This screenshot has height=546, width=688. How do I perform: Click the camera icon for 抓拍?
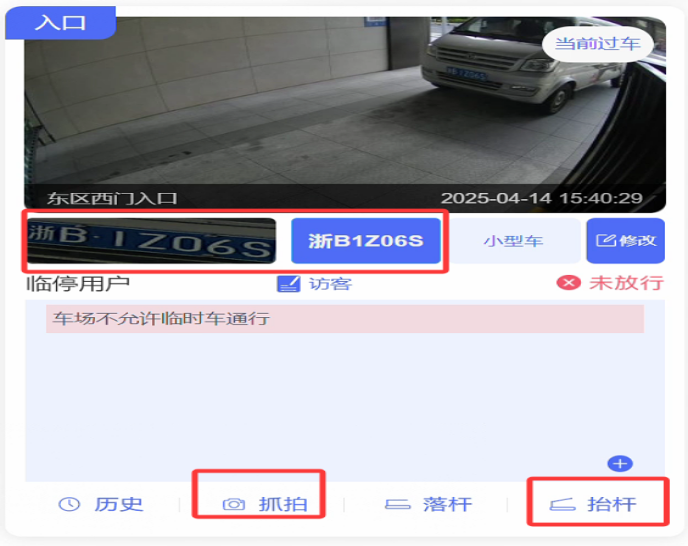pos(233,504)
